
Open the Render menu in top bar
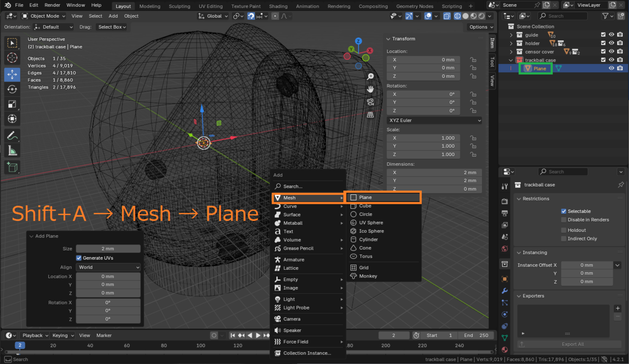[x=52, y=5]
